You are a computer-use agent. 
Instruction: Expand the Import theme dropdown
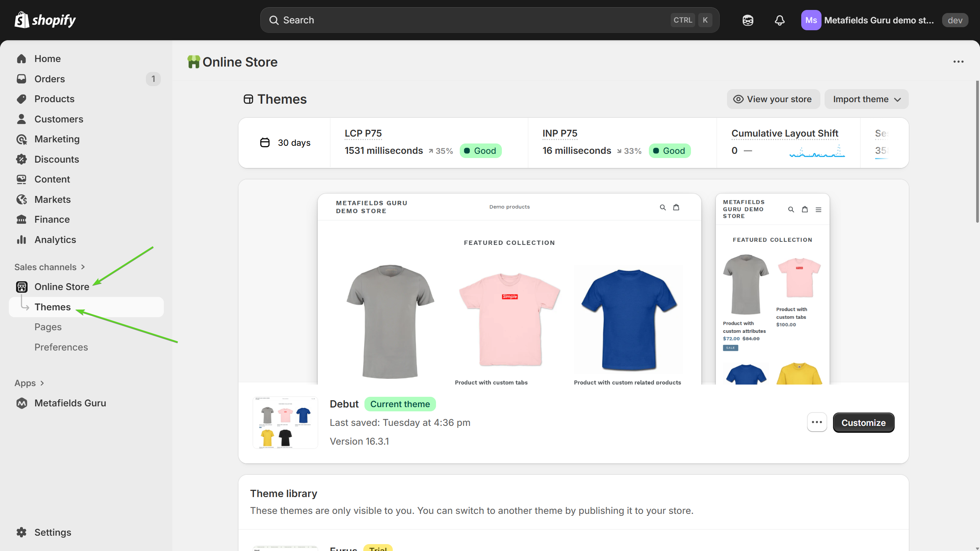(x=866, y=99)
